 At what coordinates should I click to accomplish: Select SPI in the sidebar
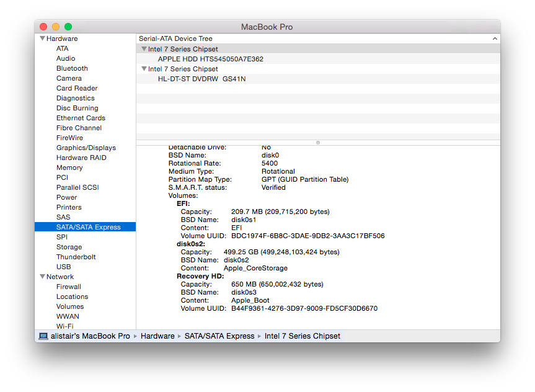[62, 237]
